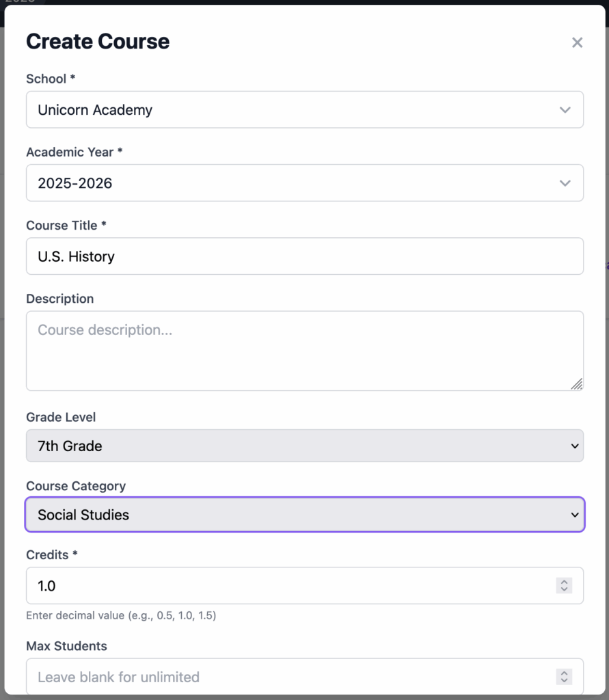The height and width of the screenshot is (700, 609).
Task: Click the Create Course dialog heading
Action: coord(98,42)
